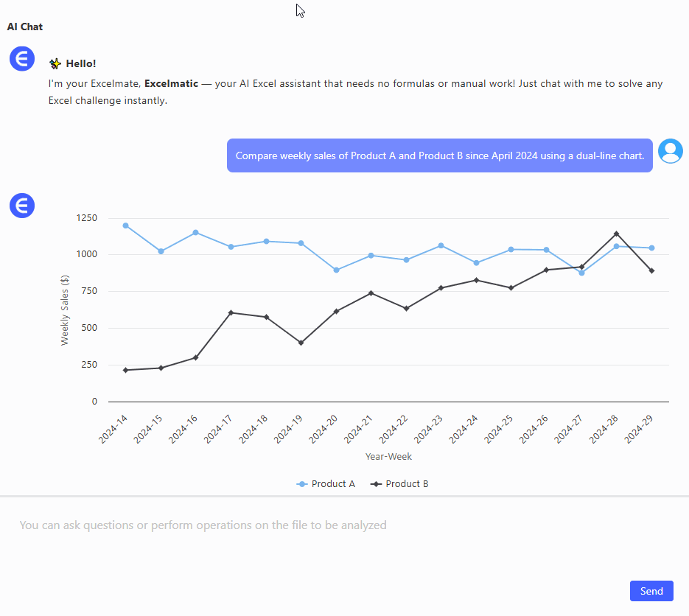Image resolution: width=689 pixels, height=616 pixels.
Task: Click the Product B legend diamond marker
Action: (x=377, y=483)
